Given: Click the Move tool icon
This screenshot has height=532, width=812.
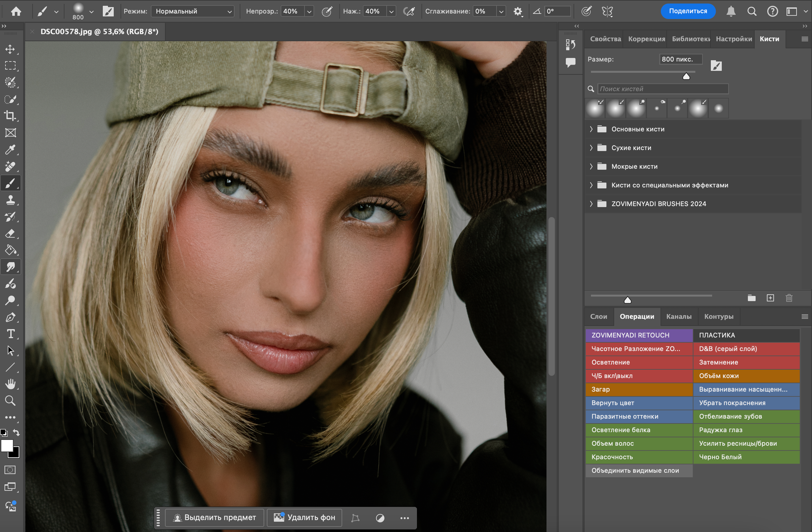Looking at the screenshot, I should coord(10,49).
